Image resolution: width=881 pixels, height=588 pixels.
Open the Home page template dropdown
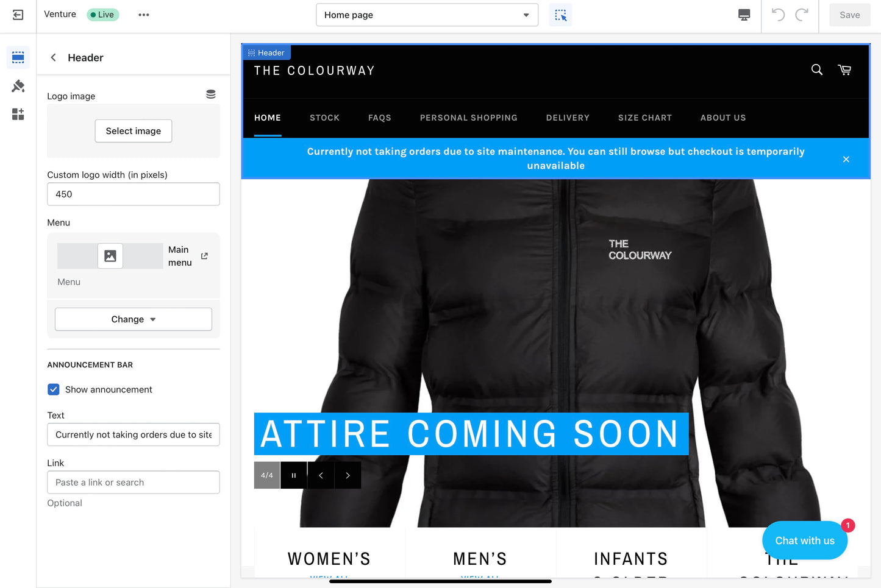427,15
